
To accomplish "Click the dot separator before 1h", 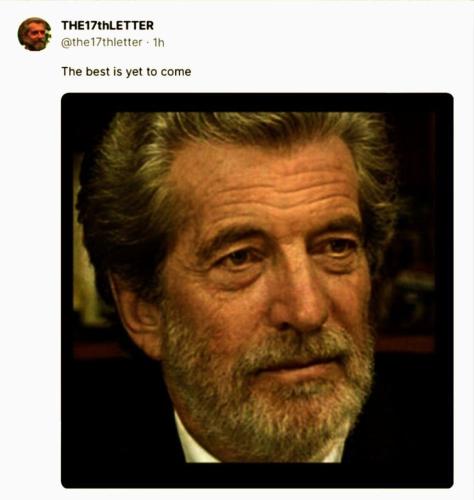I will 148,43.
